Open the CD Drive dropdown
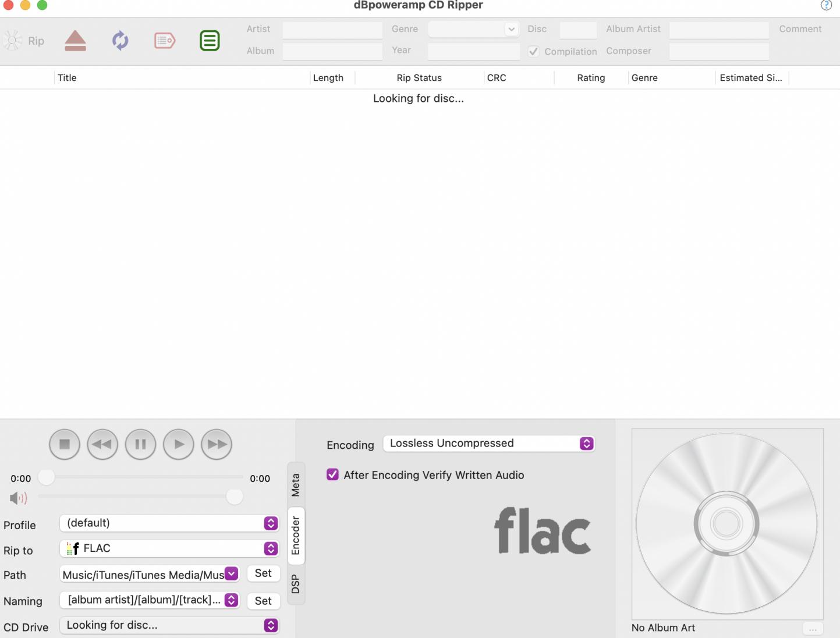Image resolution: width=840 pixels, height=638 pixels. (x=169, y=625)
